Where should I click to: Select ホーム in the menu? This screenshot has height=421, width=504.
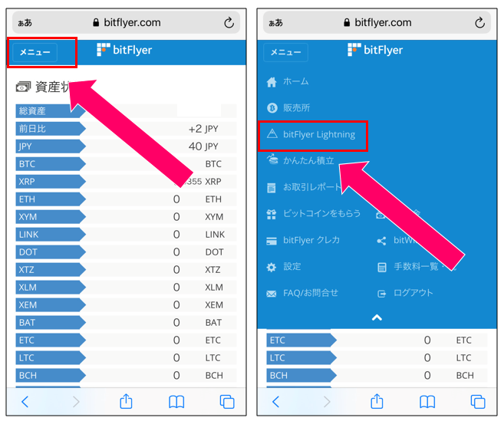295,81
